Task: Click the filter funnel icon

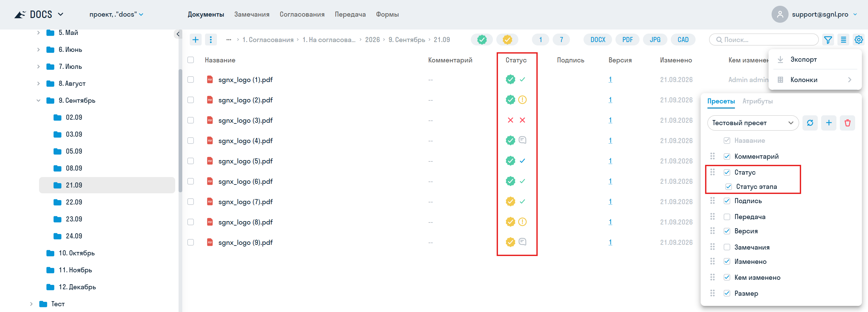Action: 828,40
